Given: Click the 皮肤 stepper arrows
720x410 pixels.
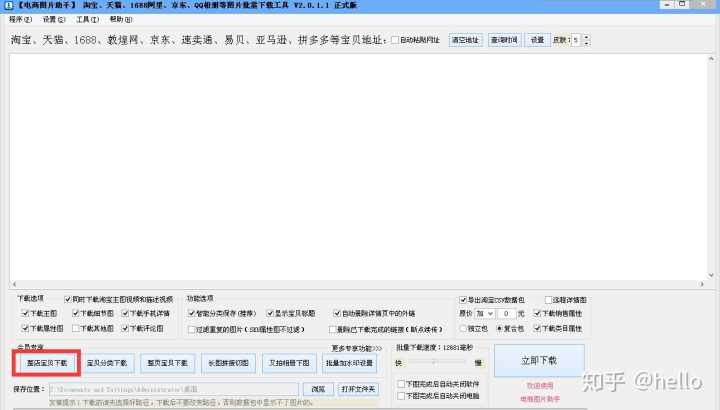Looking at the screenshot, I should (585, 40).
